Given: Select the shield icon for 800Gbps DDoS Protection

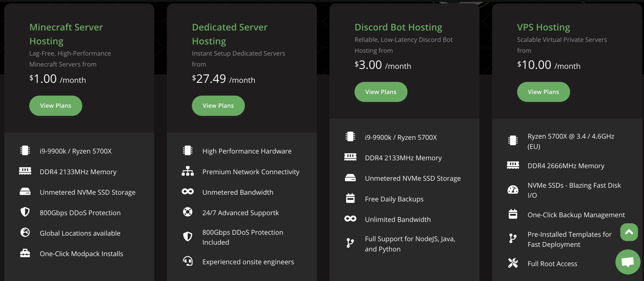Looking at the screenshot, I should 25,212.
